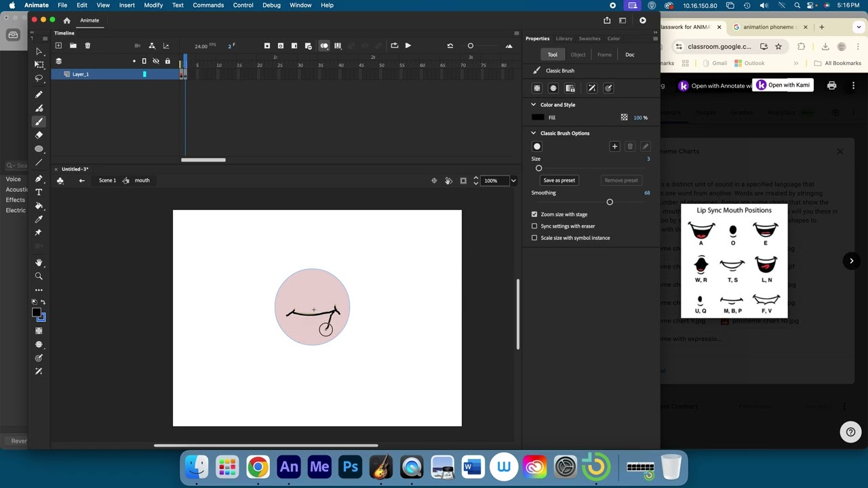Toggle edit multiple frames button
868x488 pixels.
pos(338,45)
